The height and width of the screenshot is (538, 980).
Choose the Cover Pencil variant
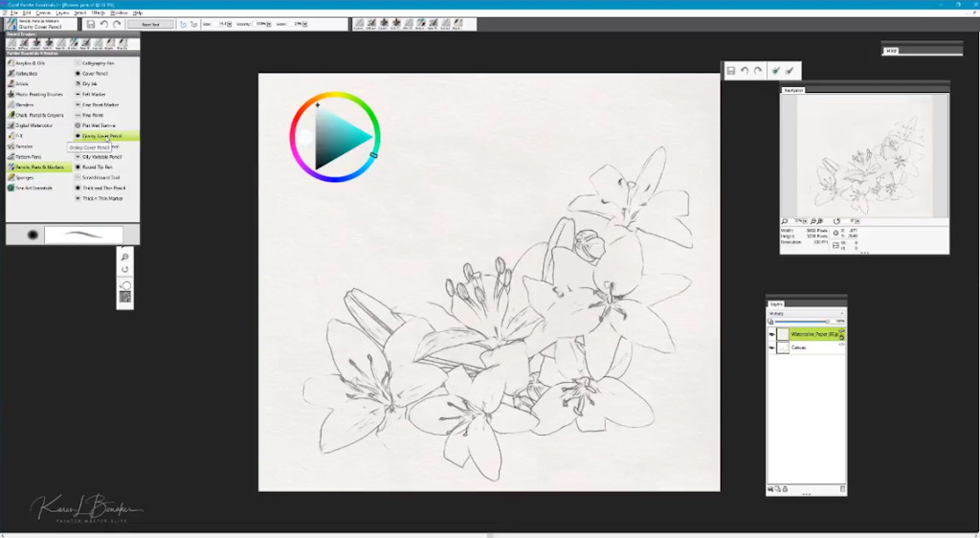tap(105, 74)
